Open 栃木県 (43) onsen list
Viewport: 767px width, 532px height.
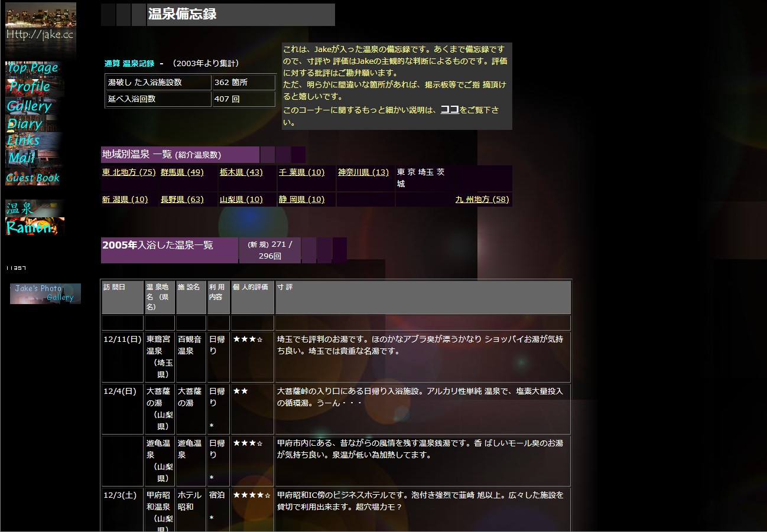click(x=241, y=172)
